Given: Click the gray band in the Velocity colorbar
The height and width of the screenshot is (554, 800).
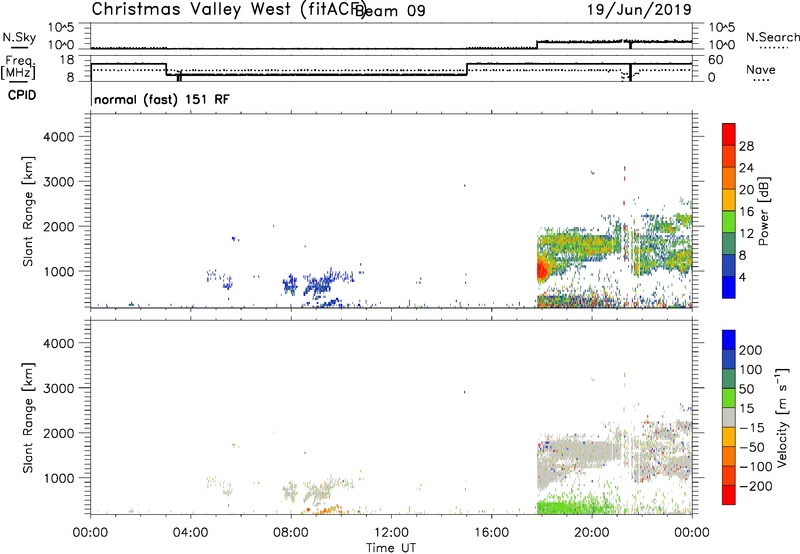Looking at the screenshot, I should [729, 417].
